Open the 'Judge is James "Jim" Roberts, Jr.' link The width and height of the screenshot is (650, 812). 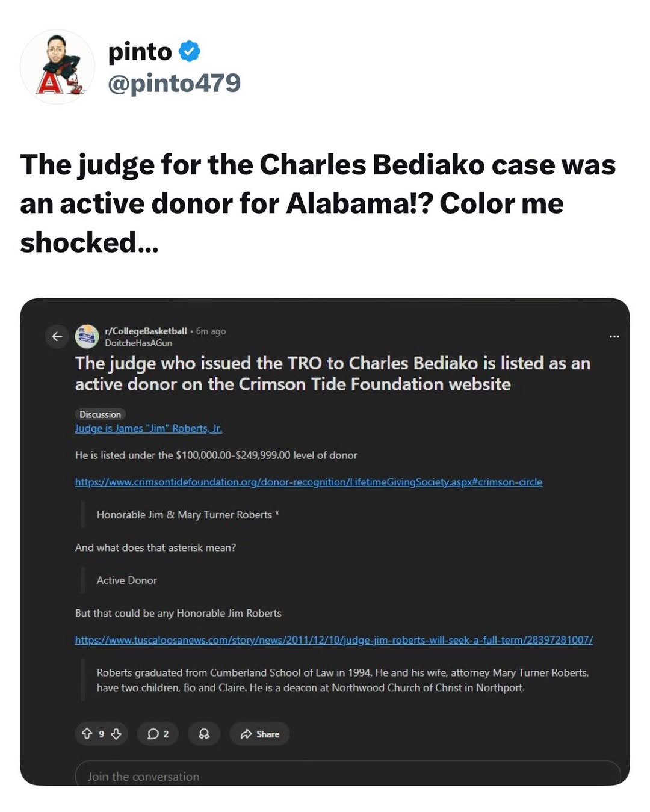(149, 428)
